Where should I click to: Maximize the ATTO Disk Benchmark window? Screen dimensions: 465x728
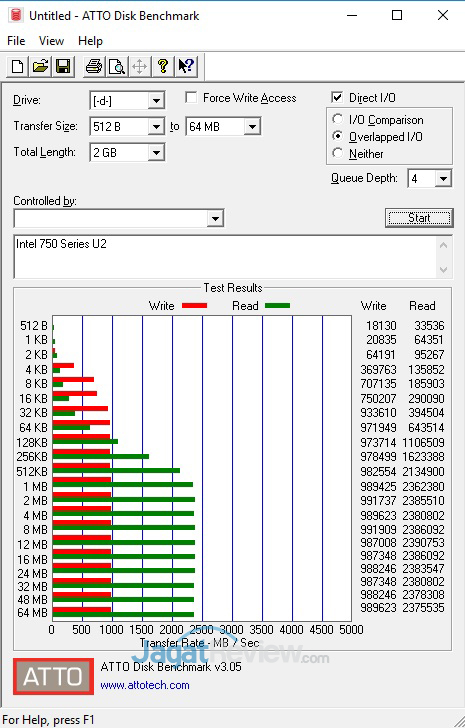click(x=397, y=15)
